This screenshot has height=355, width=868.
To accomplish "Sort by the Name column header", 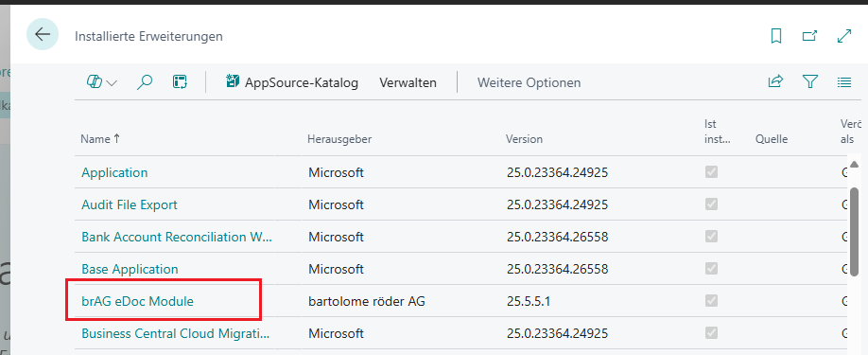I will coord(100,139).
